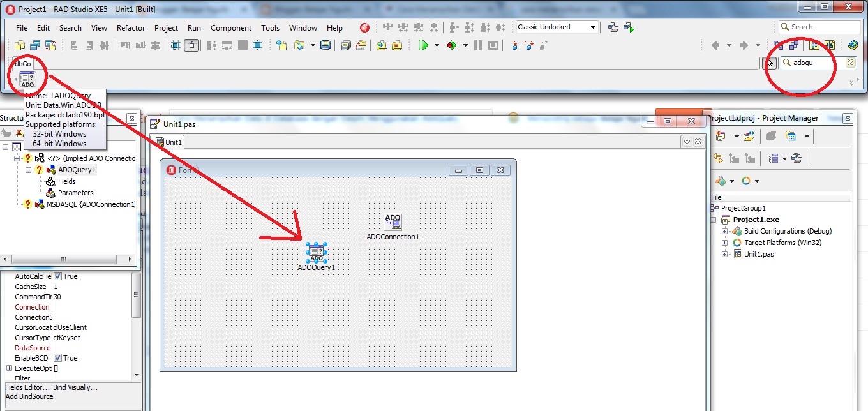Screen dimensions: 868x411
Task: Click the IDE Search input field
Action: [819, 27]
